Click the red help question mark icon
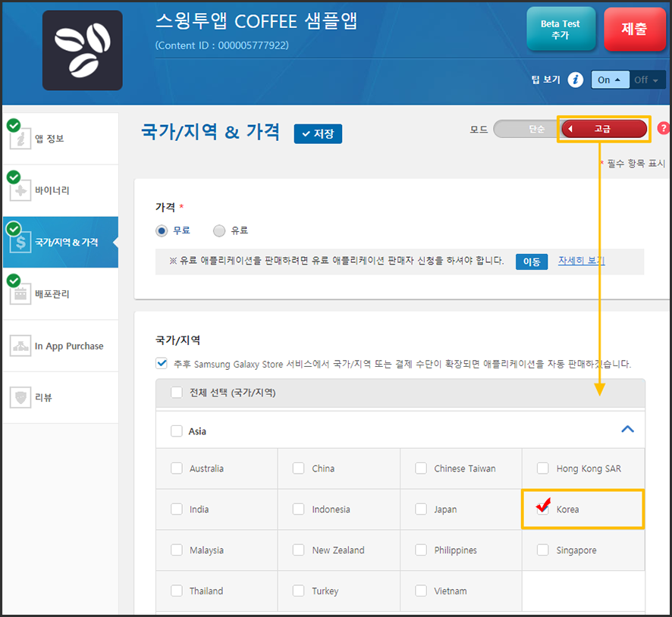Screen dimensions: 672x617 click(x=664, y=128)
